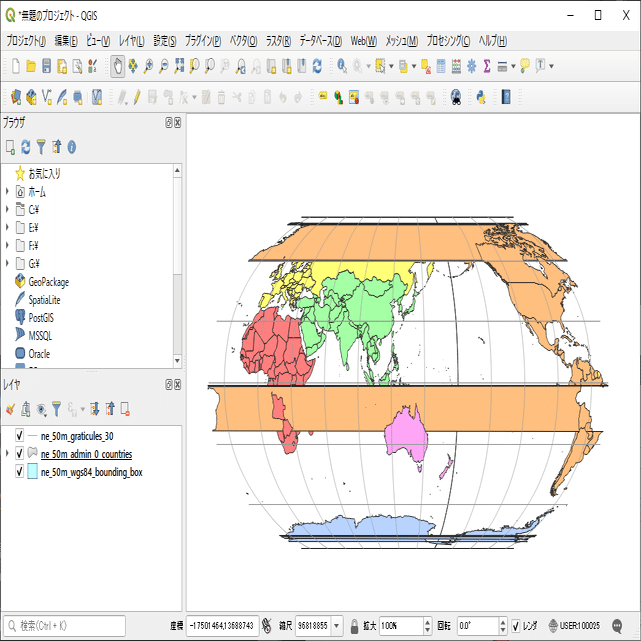Open the measure tool dropdown arrow
641x641 pixels.
[513, 66]
